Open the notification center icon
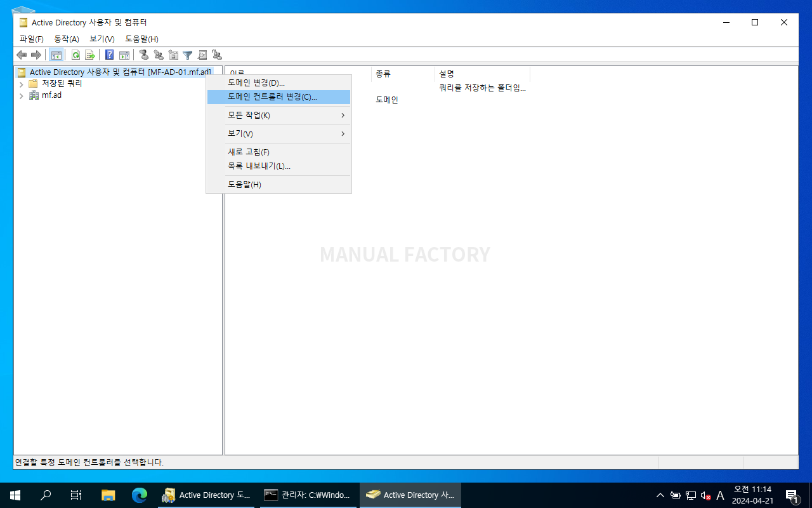 tap(792, 495)
